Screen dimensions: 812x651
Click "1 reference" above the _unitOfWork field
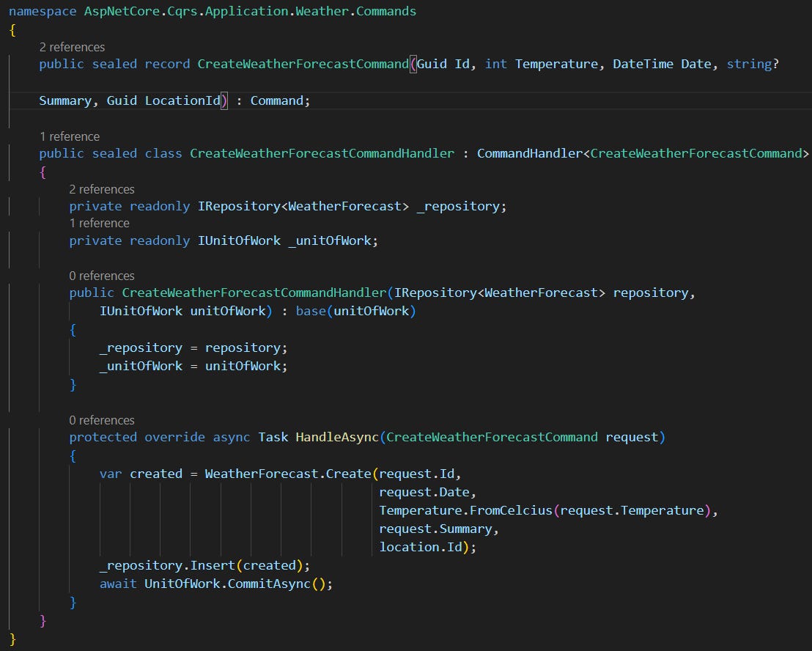pos(99,223)
